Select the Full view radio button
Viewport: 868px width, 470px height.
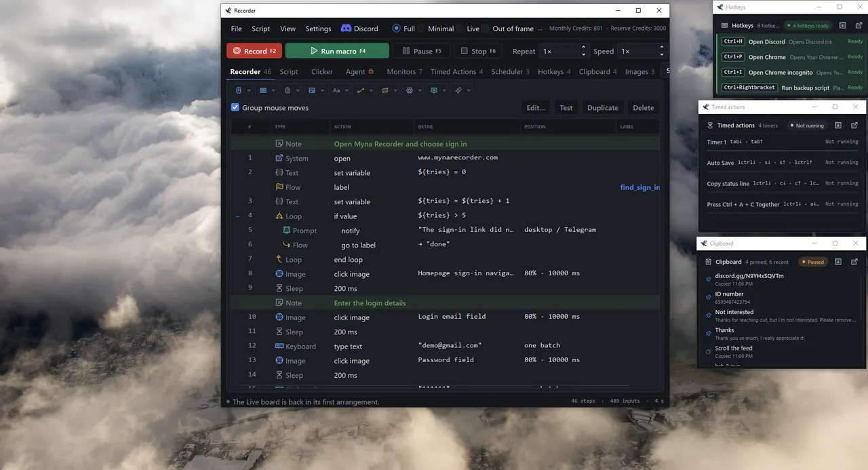point(396,28)
